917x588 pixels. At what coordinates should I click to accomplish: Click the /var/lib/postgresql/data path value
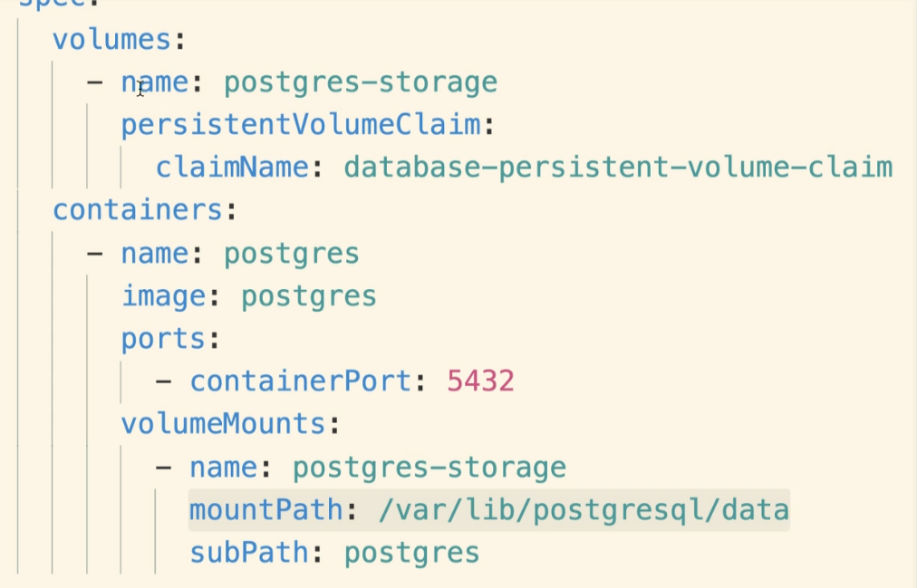pos(584,510)
